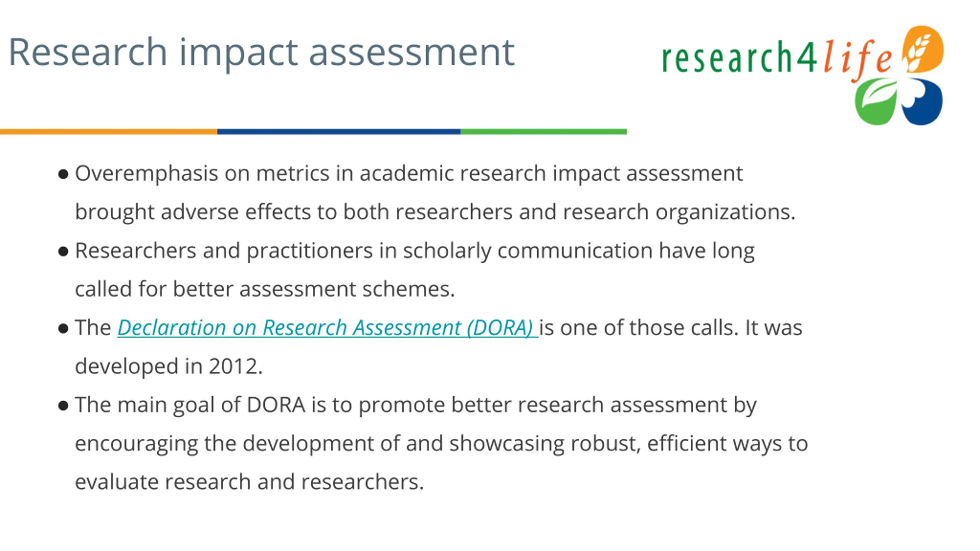This screenshot has height=551, width=980.
Task: Click the orange wheat petal in logo
Action: pyautogui.click(x=923, y=49)
